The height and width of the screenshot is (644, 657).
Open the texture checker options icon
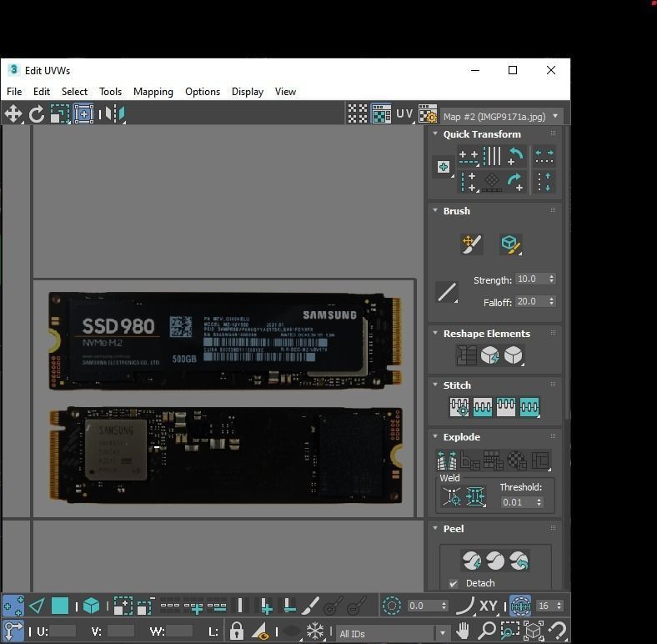click(428, 113)
